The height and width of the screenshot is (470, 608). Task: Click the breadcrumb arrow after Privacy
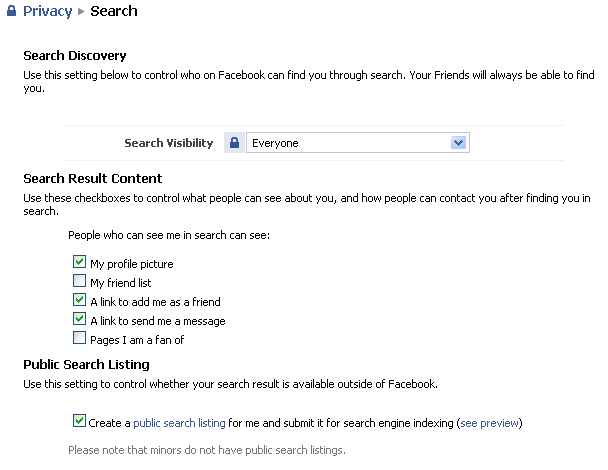coord(81,11)
